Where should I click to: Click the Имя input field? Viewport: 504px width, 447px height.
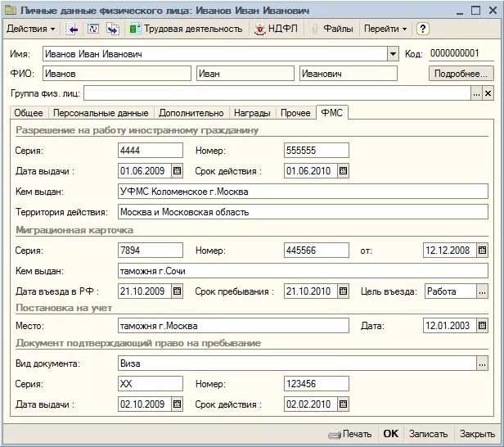coord(215,54)
